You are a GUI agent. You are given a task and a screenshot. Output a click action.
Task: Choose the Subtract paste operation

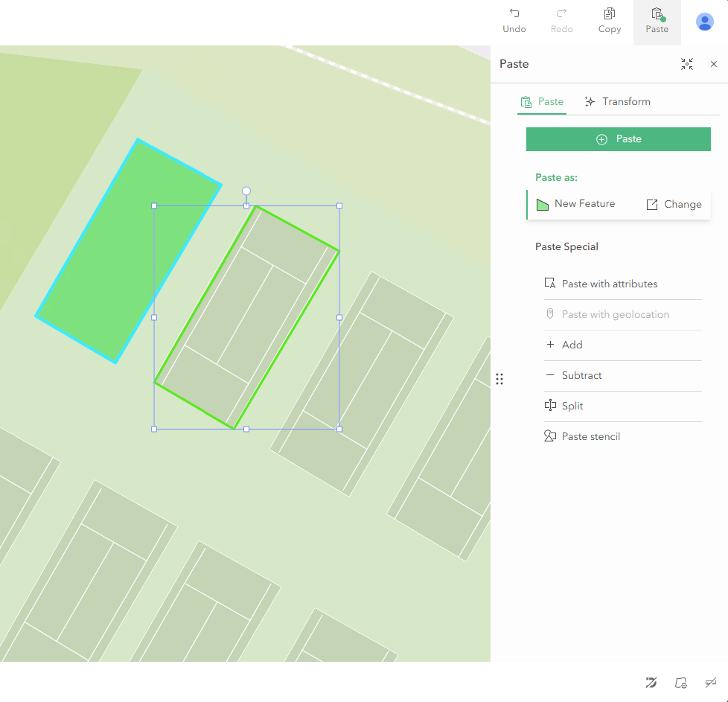551,375
